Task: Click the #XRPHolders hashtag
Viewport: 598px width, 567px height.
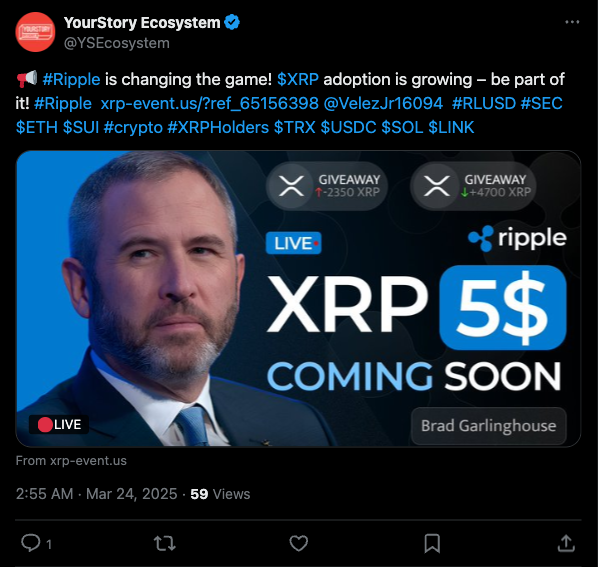Action: click(218, 127)
